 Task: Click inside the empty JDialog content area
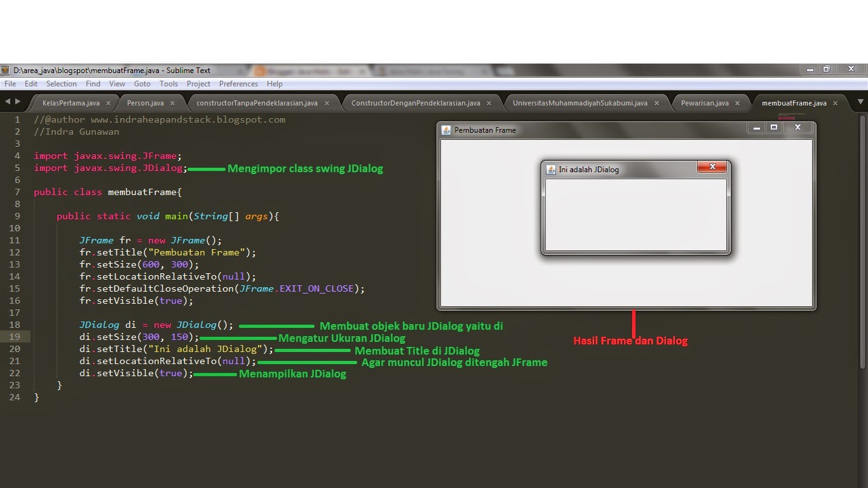click(x=635, y=214)
